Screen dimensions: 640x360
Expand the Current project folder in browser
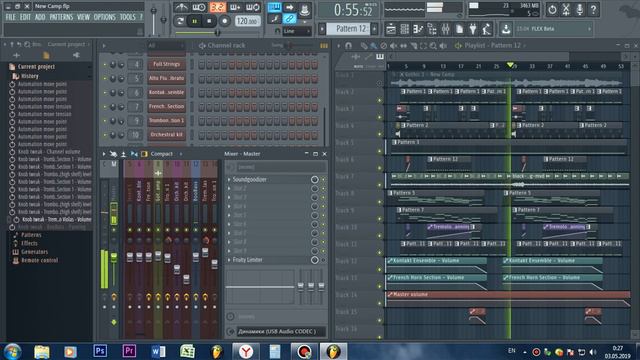36,67
